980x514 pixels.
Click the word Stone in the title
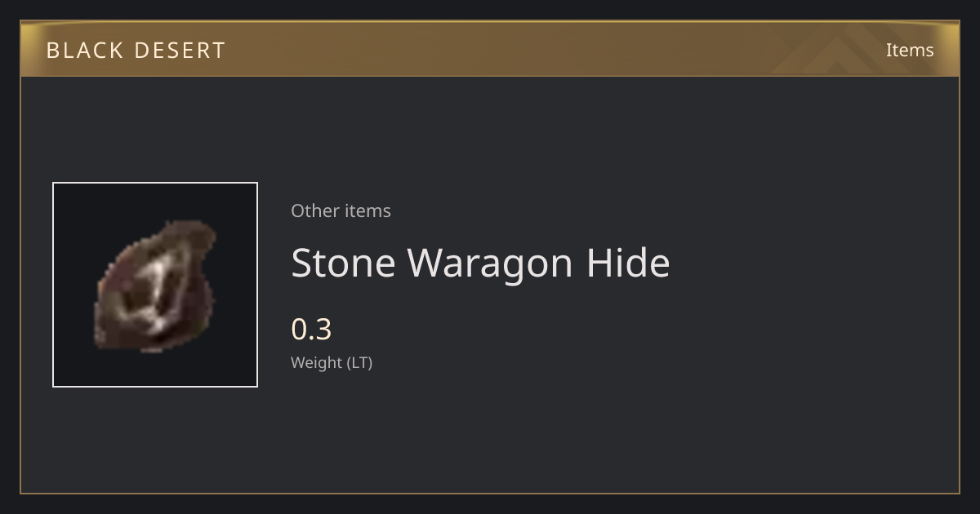tap(343, 263)
